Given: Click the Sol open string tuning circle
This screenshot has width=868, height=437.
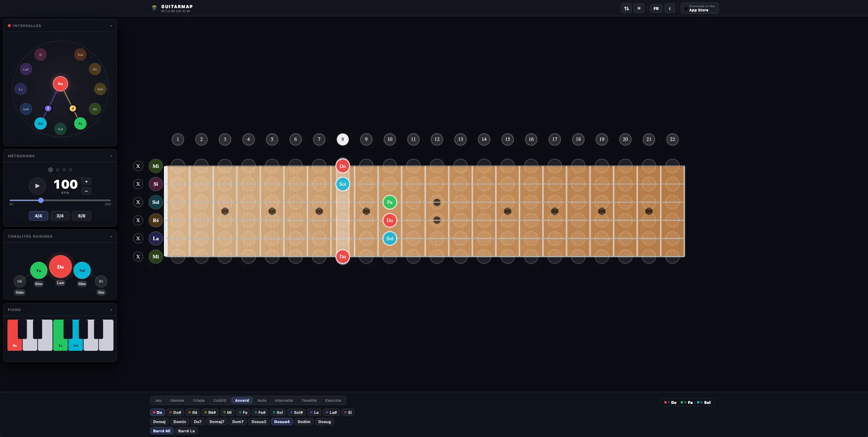Looking at the screenshot, I should (156, 202).
